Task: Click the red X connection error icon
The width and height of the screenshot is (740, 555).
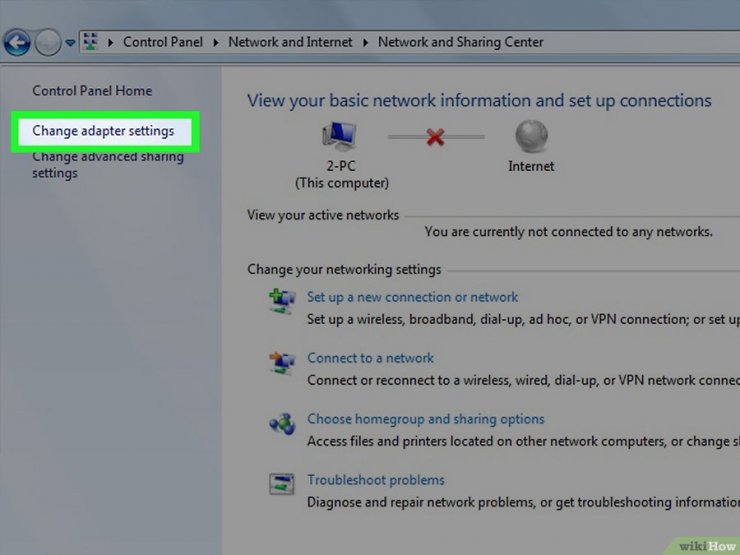Action: [435, 137]
